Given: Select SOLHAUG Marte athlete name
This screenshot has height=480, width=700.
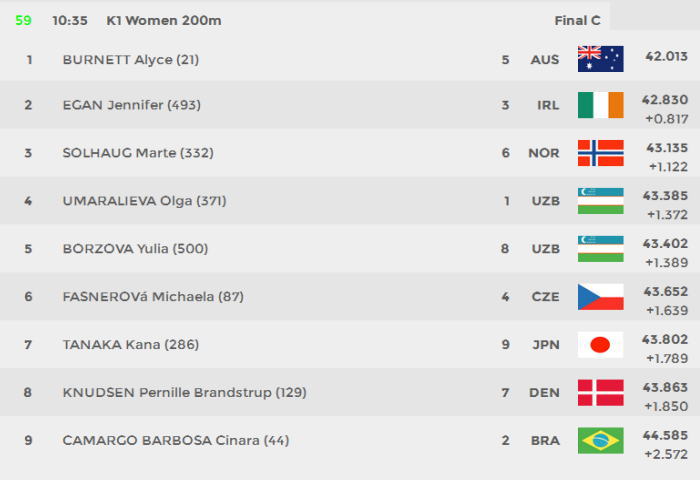Looking at the screenshot, I should click(x=138, y=153).
